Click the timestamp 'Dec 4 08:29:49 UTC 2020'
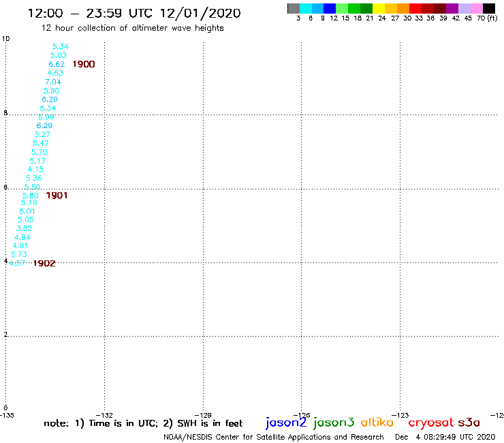The height and width of the screenshot is (443, 504). pyautogui.click(x=445, y=438)
